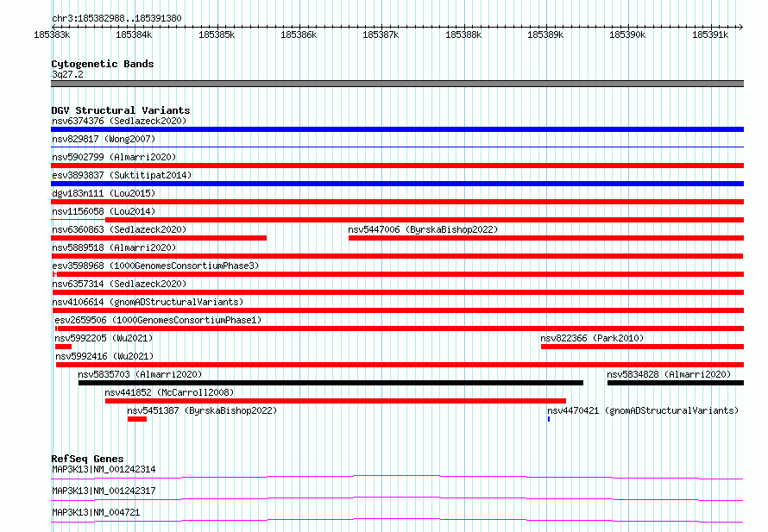Click the 185384k ruler position
The image size is (768, 532).
[x=134, y=34]
